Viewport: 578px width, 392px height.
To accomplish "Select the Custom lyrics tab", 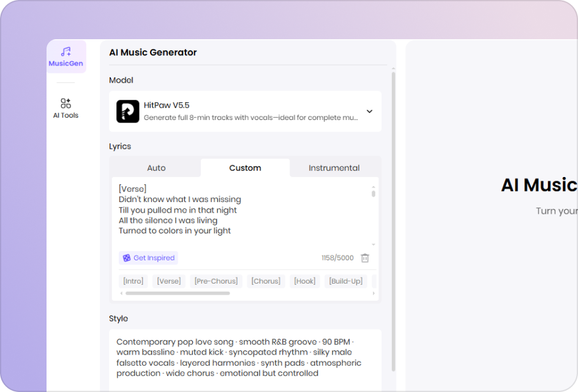I will point(245,168).
